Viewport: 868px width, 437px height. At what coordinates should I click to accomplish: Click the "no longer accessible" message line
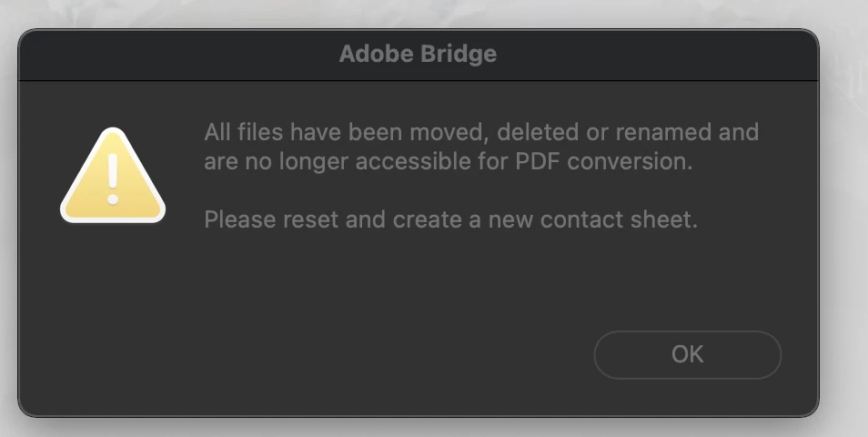pos(448,164)
